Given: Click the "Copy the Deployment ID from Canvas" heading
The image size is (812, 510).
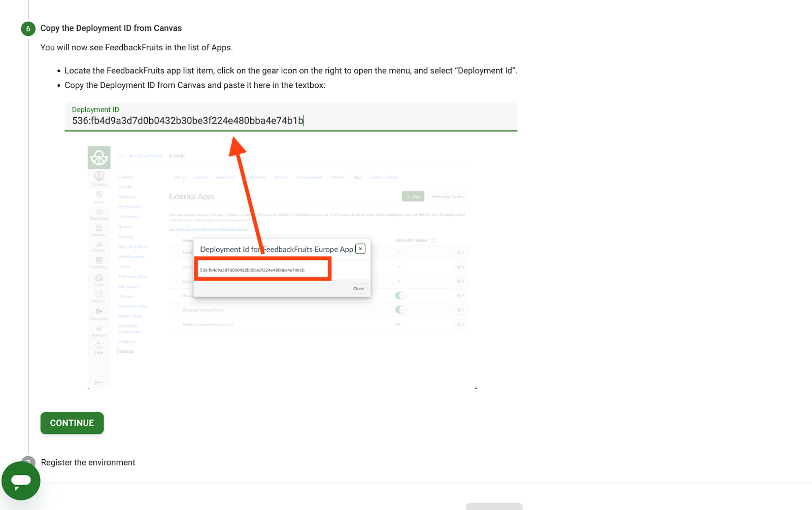Looking at the screenshot, I should click(x=111, y=28).
